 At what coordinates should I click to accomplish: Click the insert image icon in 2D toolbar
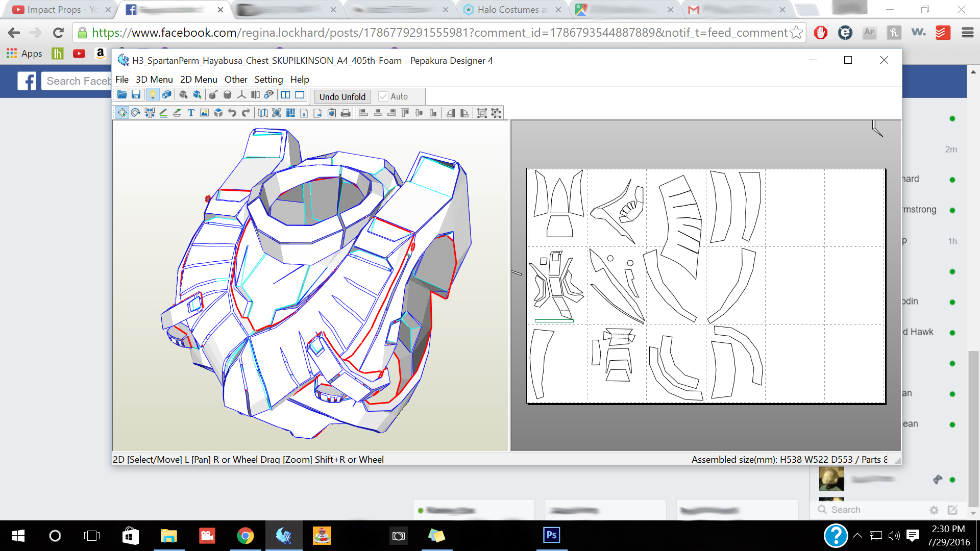point(204,113)
